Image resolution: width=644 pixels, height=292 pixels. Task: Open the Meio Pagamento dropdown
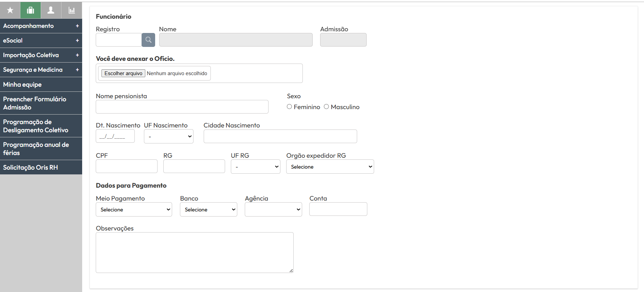click(134, 209)
